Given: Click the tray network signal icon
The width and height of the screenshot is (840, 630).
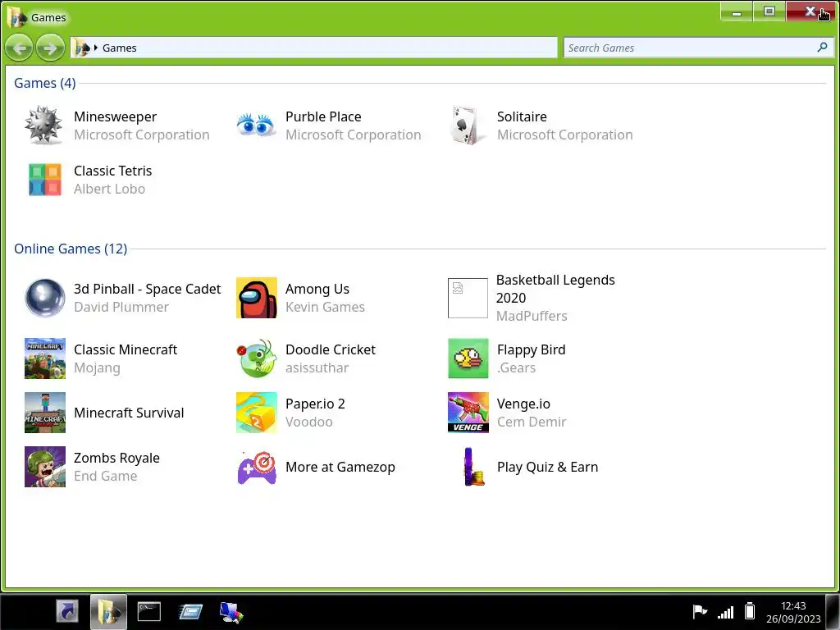Looking at the screenshot, I should (x=725, y=612).
